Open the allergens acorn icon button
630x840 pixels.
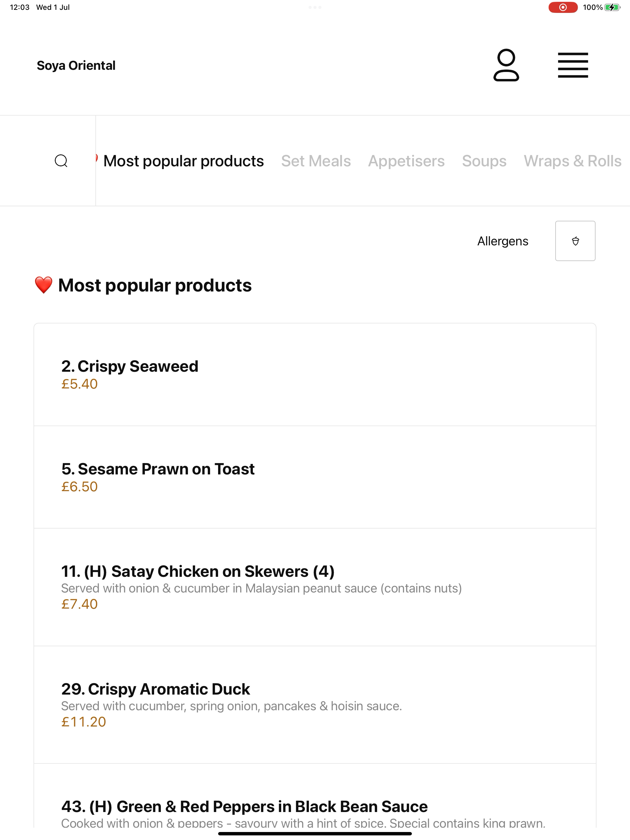point(575,241)
